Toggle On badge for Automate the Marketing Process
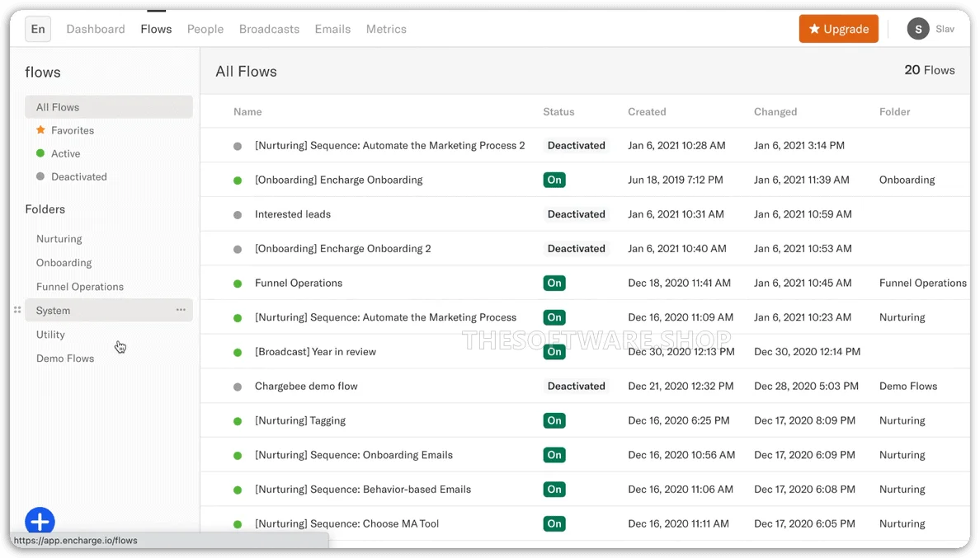This screenshot has width=980, height=558. point(554,317)
